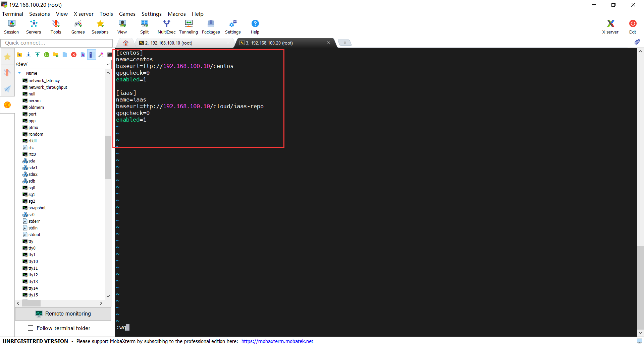The width and height of the screenshot is (644, 345).
Task: Expand the /dev/ path dropdown
Action: click(x=108, y=64)
